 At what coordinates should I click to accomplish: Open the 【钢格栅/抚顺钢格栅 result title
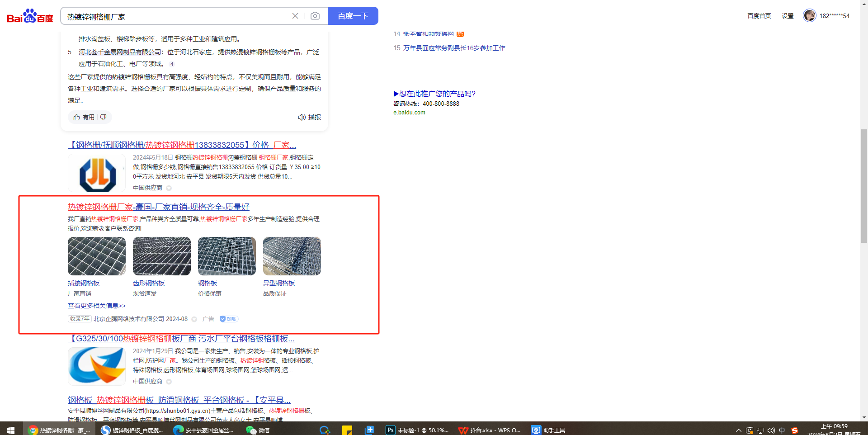point(182,145)
